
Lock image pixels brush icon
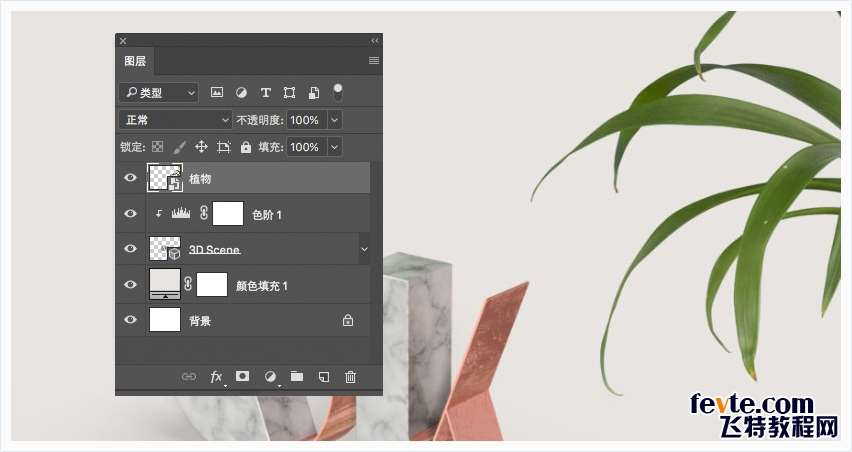pyautogui.click(x=179, y=147)
